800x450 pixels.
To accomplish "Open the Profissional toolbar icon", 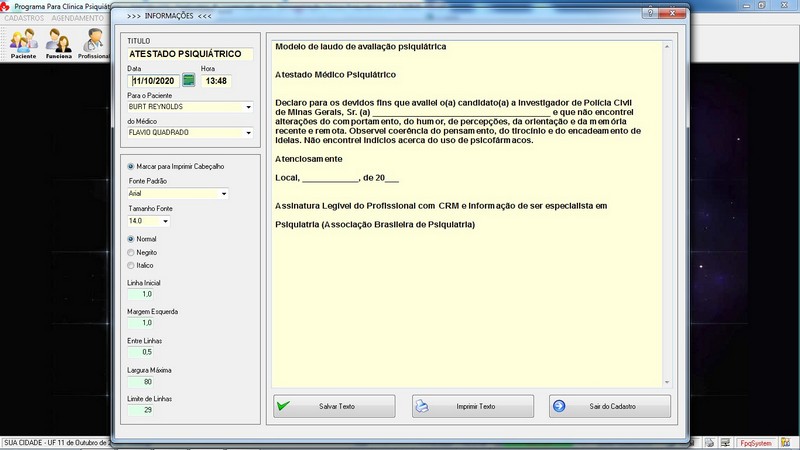I will [x=93, y=43].
